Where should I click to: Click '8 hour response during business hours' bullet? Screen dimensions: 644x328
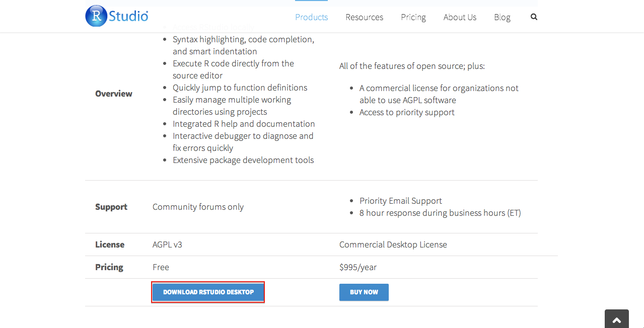[440, 213]
